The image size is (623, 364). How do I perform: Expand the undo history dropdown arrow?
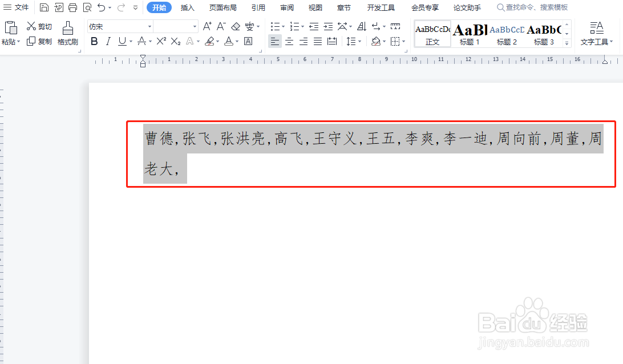point(110,7)
